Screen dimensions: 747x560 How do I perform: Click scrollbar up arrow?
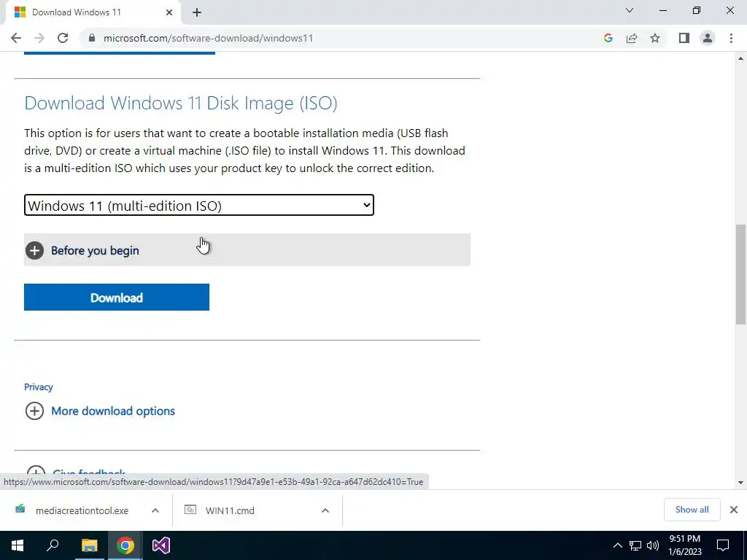pos(740,58)
